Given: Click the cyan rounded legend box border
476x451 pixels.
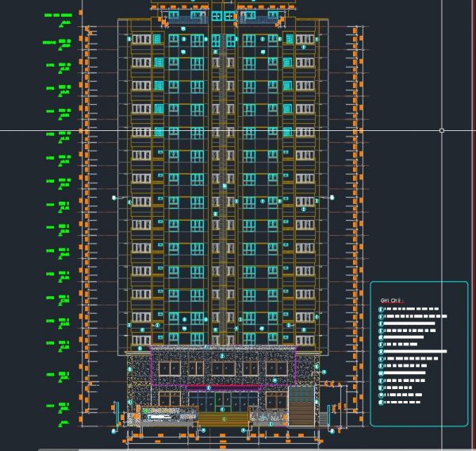Looking at the screenshot, I should click(x=370, y=357).
